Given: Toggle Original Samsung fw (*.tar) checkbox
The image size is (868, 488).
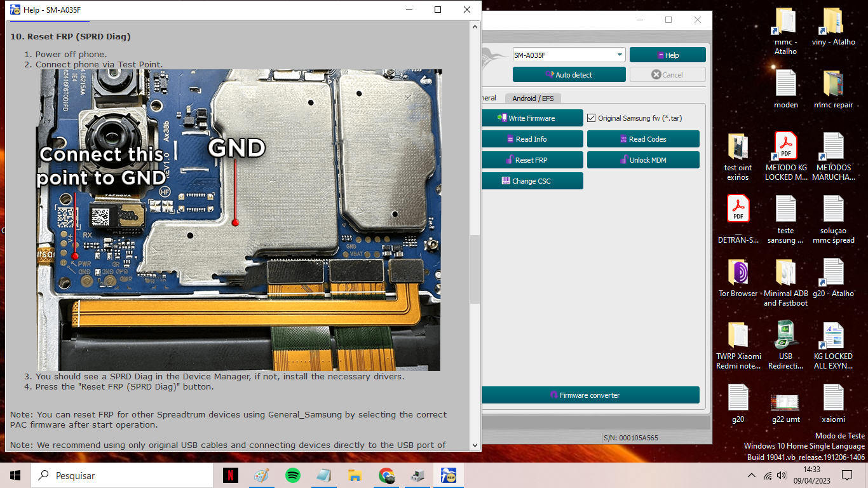Looking at the screenshot, I should [x=592, y=118].
